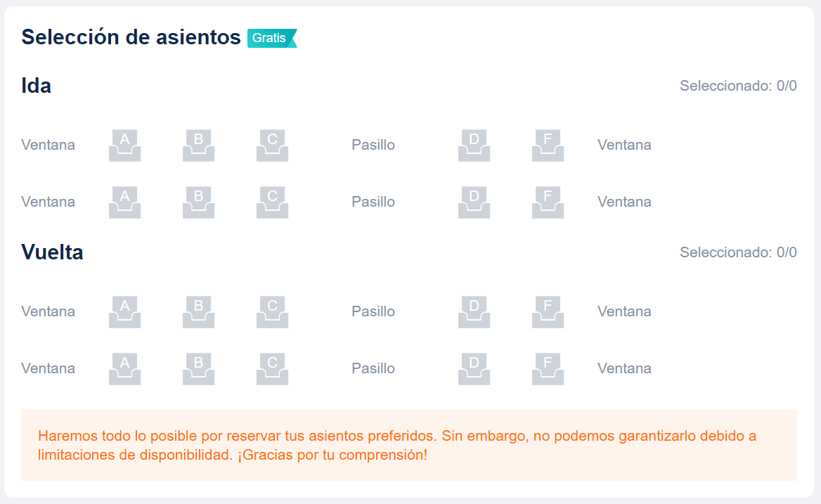The width and height of the screenshot is (821, 504).
Task: Select seat D in second Ida row
Action: [474, 202]
